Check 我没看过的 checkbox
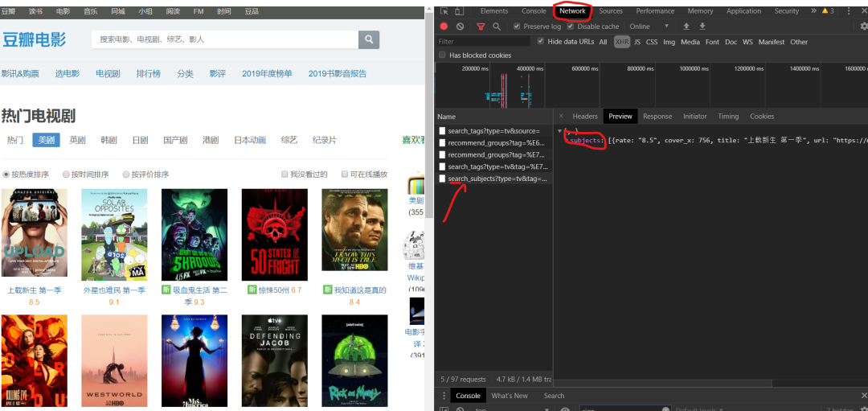 pyautogui.click(x=285, y=175)
